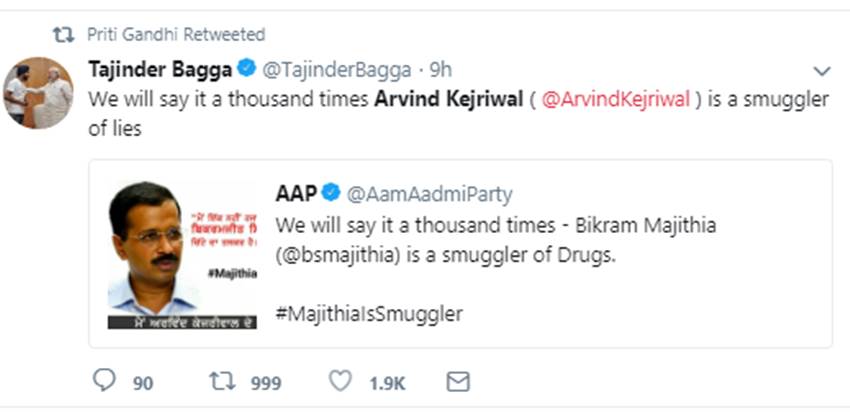850x418 pixels.
Task: Click verified badge next to AAP
Action: coord(332,192)
